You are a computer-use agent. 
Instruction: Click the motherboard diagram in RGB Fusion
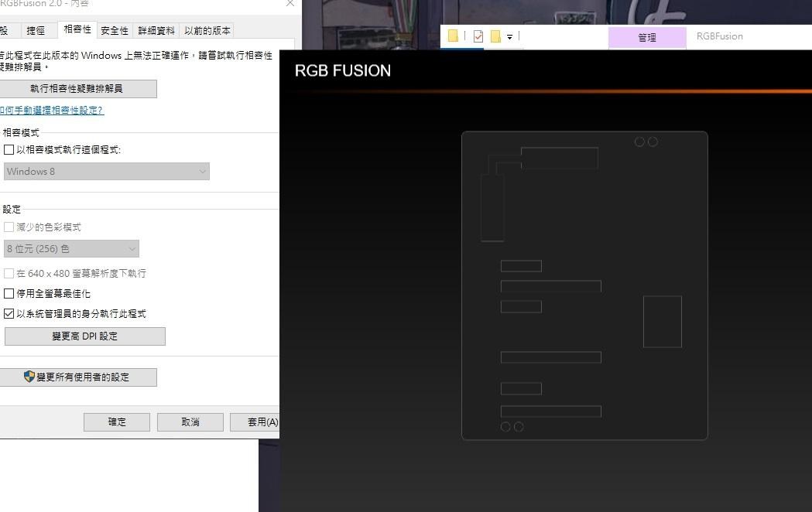click(x=584, y=285)
